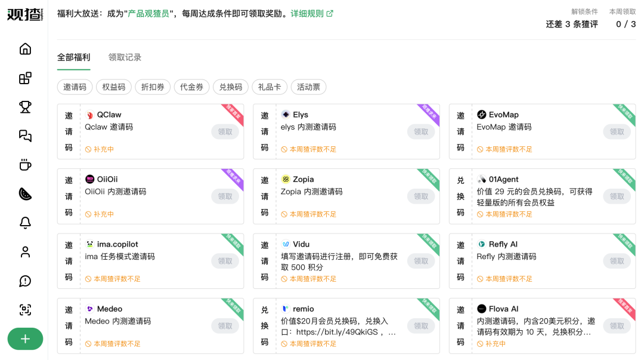Click 领取 button on Medeo card

225,326
